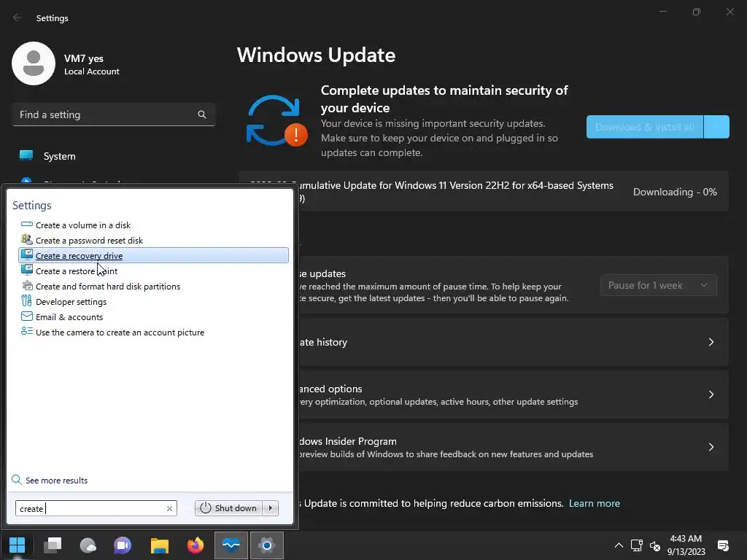Click the Windows Start button on taskbar

pos(18,545)
